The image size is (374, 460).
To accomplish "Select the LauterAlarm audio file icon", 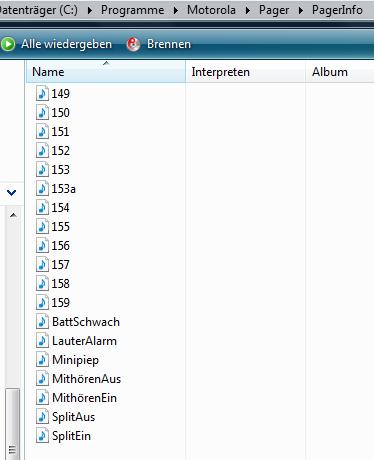I will pos(42,341).
